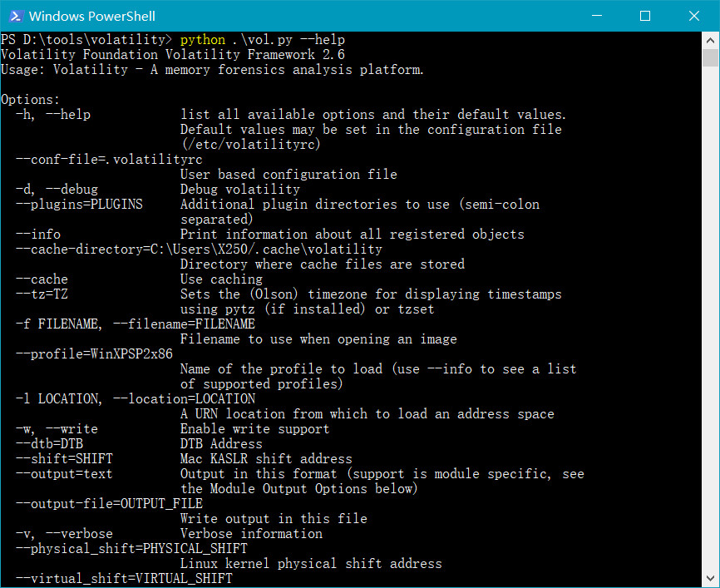The image size is (720, 588).
Task: Click the "Write output in this file" description
Action: pos(274,519)
